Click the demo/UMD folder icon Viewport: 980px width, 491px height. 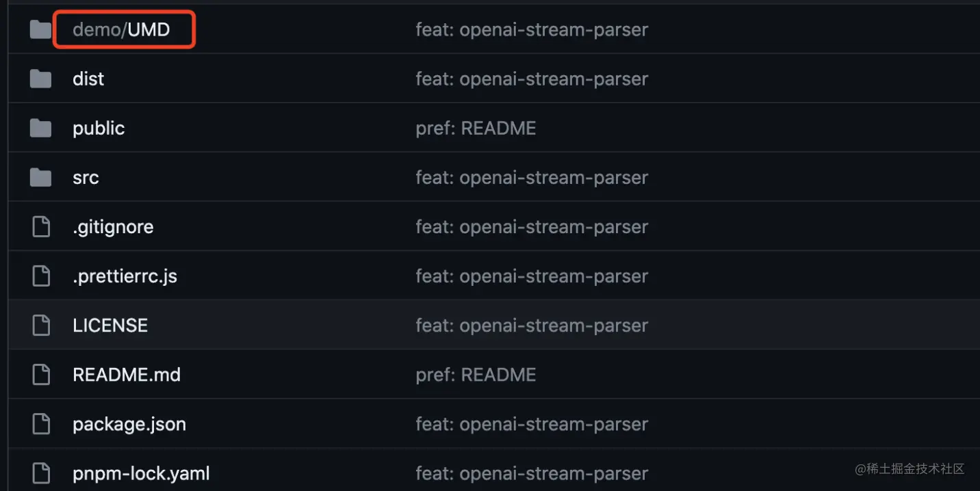tap(40, 29)
